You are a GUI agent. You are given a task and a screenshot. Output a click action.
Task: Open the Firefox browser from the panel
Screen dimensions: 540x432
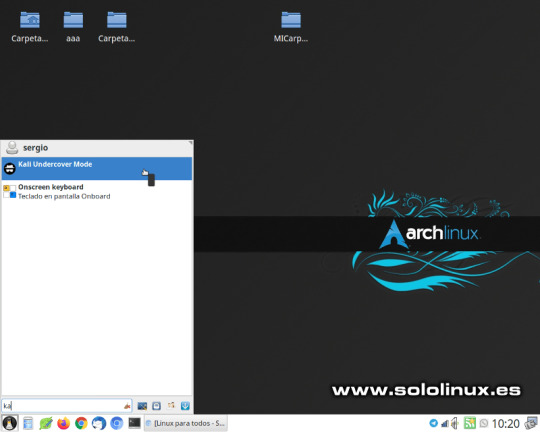[63, 423]
